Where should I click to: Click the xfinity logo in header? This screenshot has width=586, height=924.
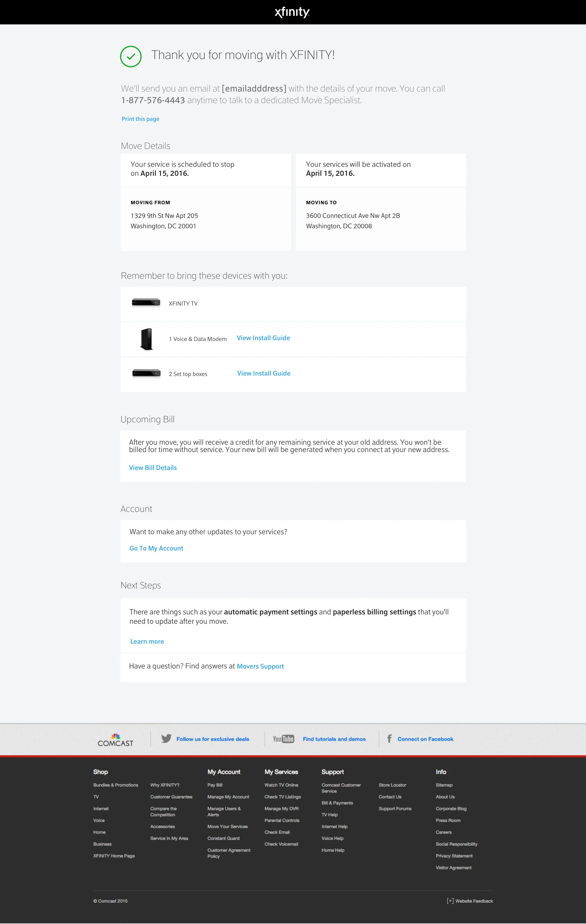coord(292,12)
